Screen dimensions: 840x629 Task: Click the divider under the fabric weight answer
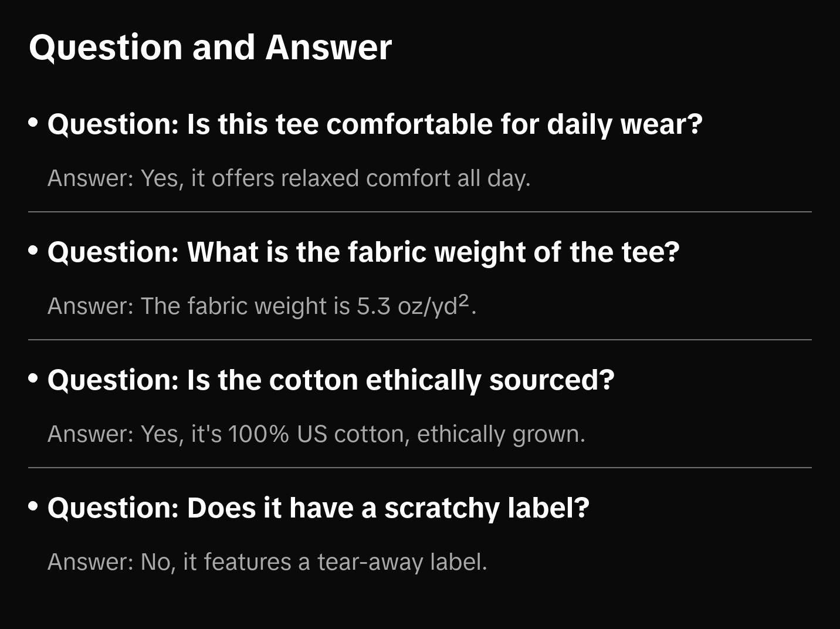pos(420,340)
